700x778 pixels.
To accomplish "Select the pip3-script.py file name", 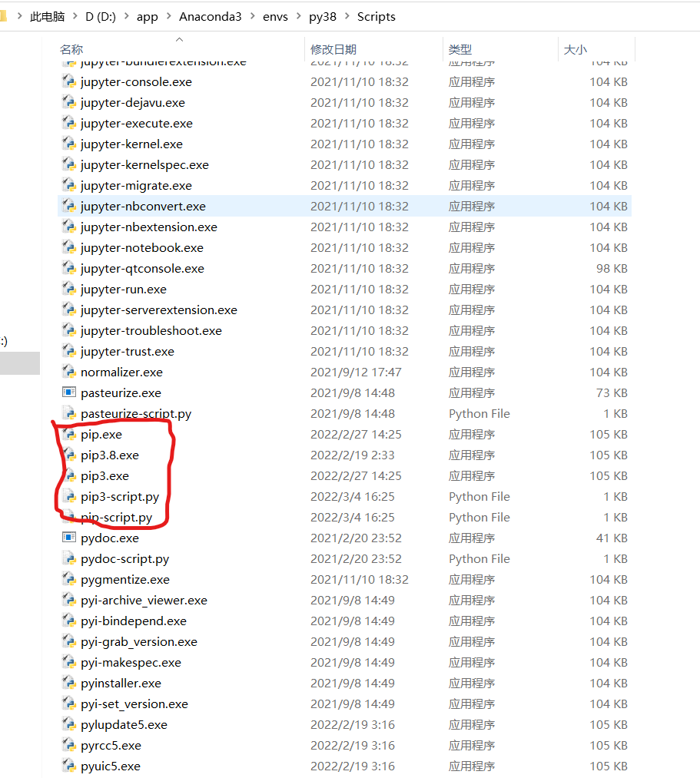I will point(120,497).
